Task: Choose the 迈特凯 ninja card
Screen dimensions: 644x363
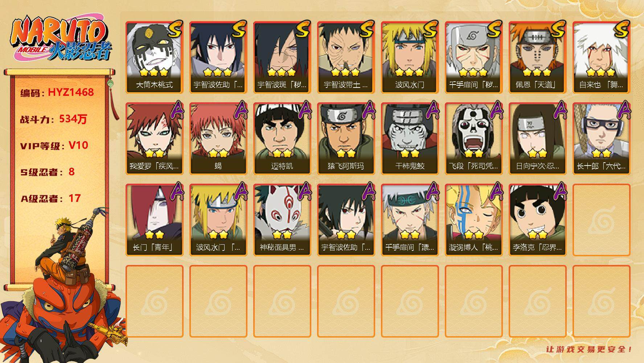Action: coord(282,139)
